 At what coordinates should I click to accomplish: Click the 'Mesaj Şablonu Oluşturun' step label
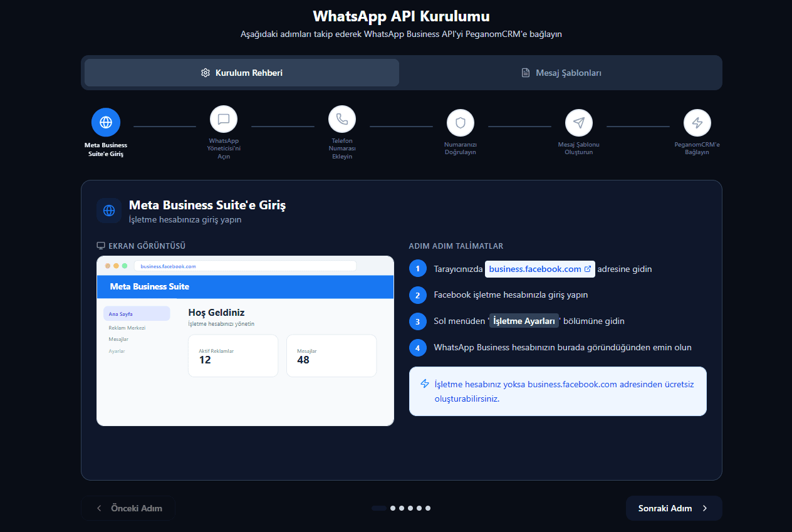(x=579, y=149)
